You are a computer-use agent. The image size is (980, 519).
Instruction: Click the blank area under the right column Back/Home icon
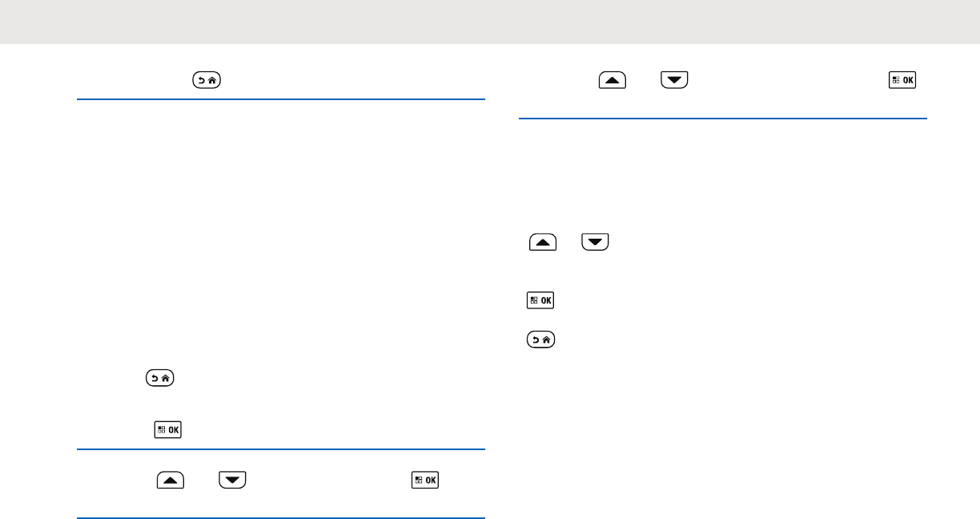(x=723, y=432)
